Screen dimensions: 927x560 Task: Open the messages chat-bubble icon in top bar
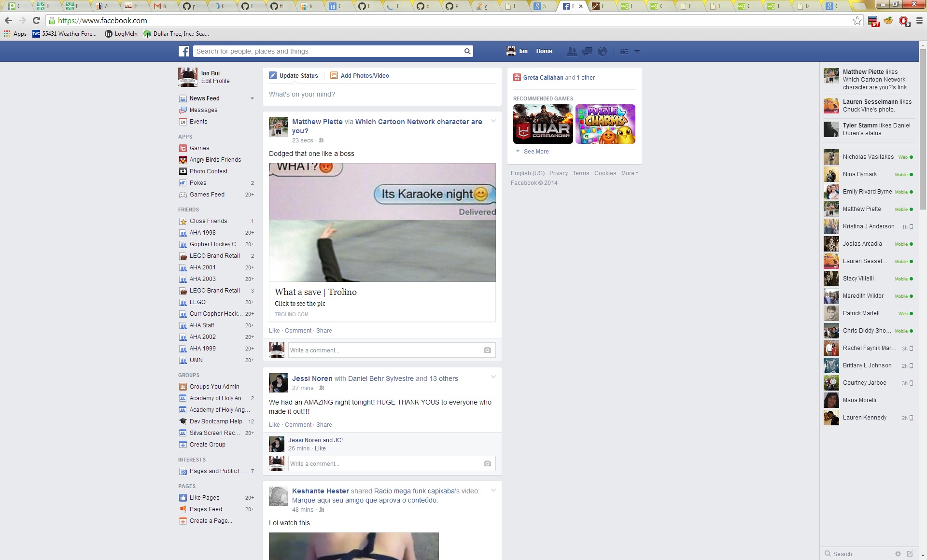tap(587, 51)
